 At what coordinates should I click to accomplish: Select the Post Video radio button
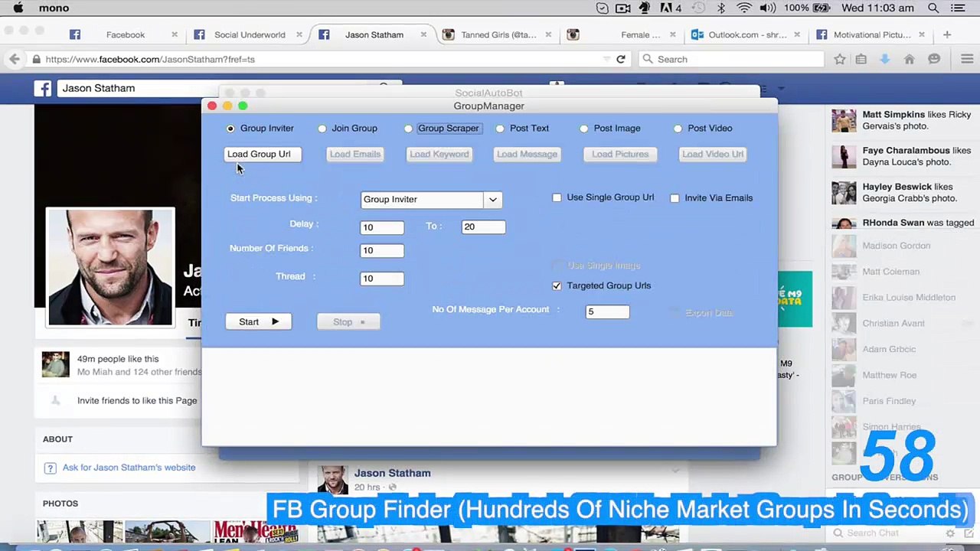(678, 129)
